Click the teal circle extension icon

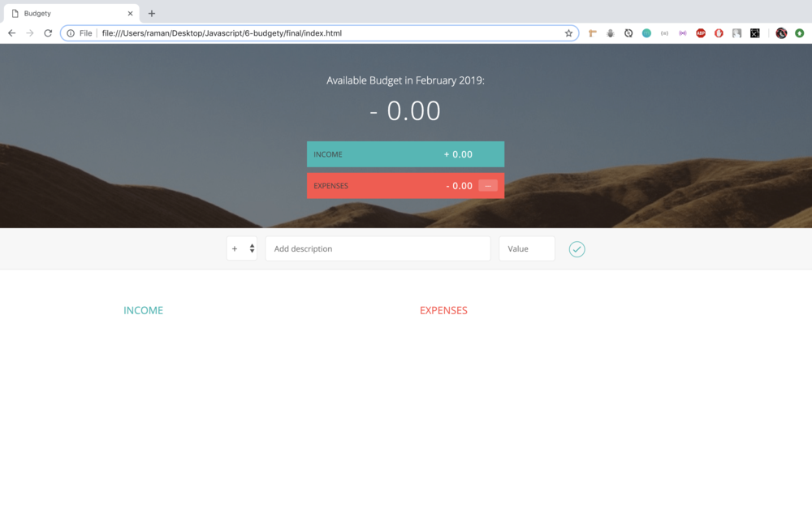click(646, 33)
